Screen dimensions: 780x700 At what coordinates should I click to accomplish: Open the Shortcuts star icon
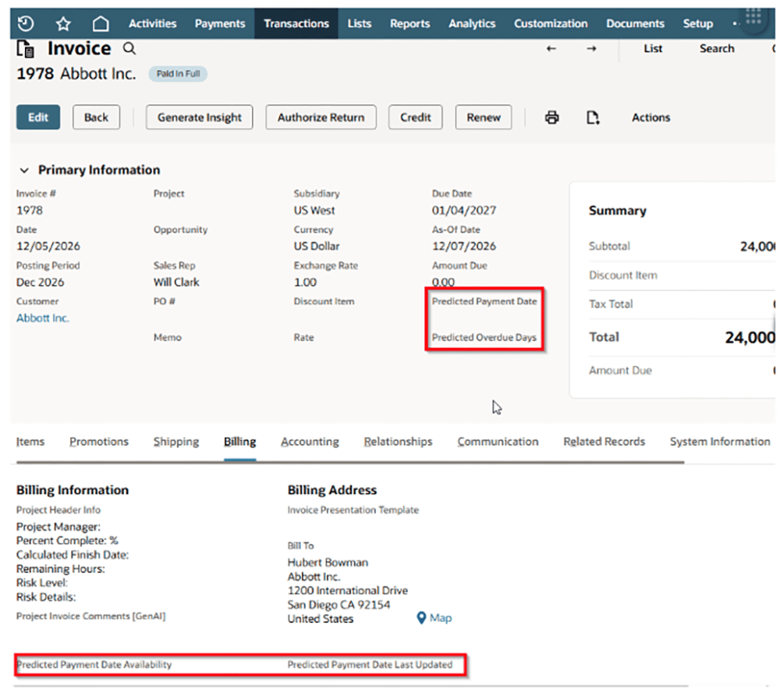tap(63, 23)
